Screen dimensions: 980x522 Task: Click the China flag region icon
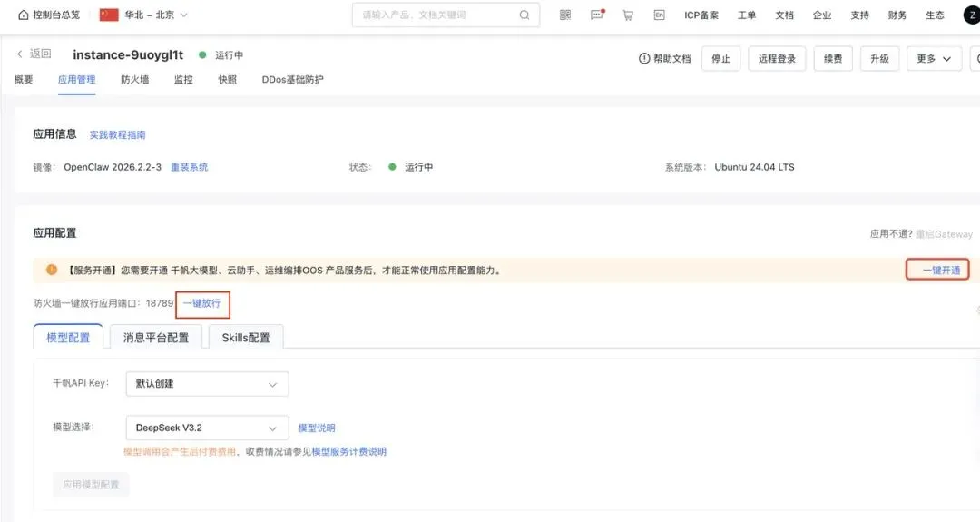click(x=109, y=15)
